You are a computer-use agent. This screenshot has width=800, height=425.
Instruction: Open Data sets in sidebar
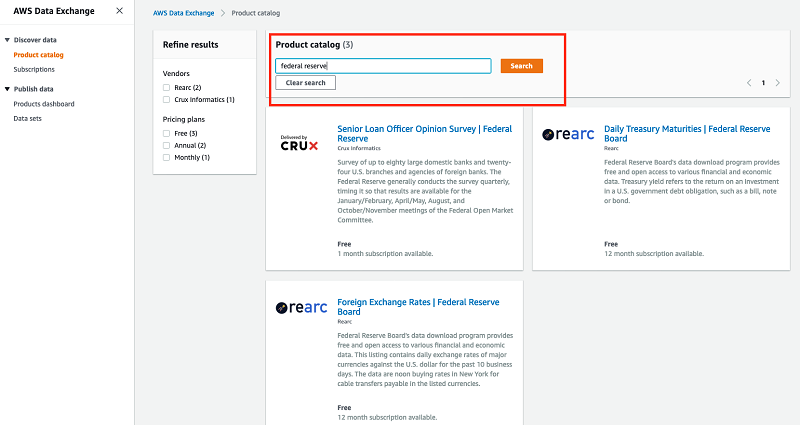click(x=28, y=118)
